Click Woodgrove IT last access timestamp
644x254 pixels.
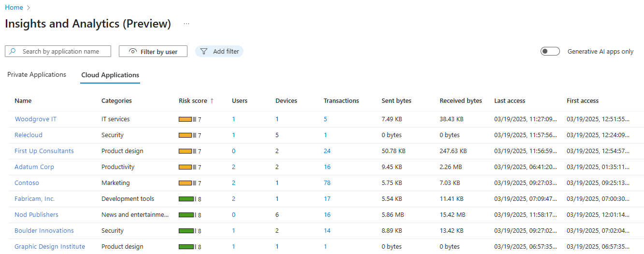[x=526, y=119]
